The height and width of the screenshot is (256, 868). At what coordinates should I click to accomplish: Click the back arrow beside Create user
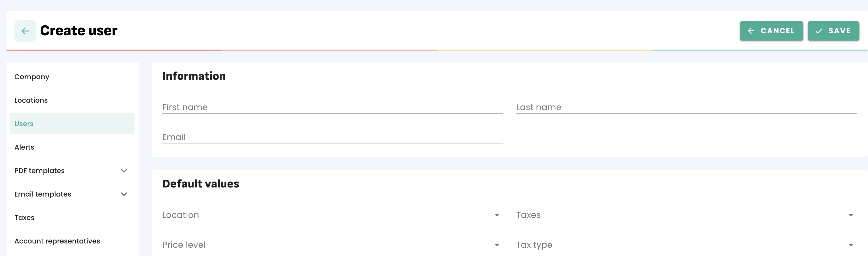pos(25,31)
